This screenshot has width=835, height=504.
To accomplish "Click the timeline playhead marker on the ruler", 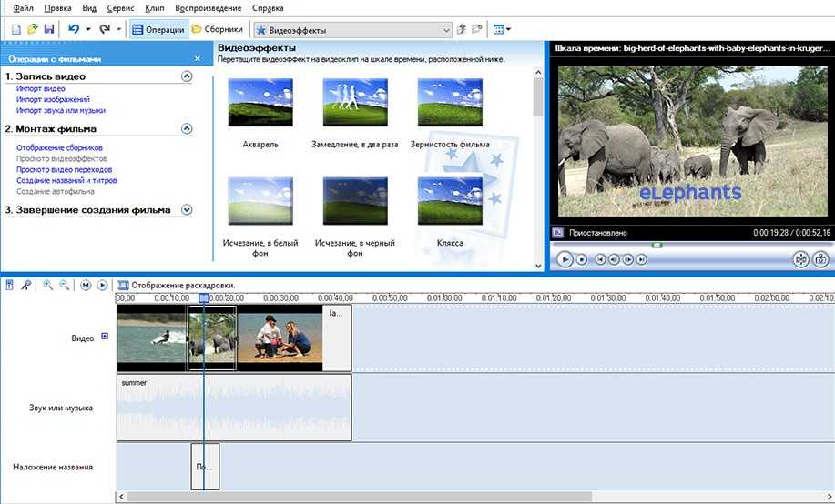I will click(x=203, y=298).
